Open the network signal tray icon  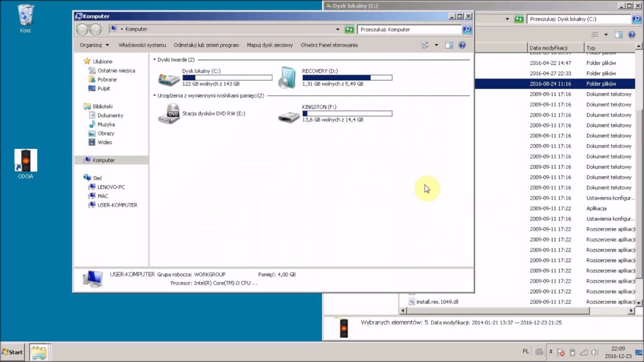[583, 352]
